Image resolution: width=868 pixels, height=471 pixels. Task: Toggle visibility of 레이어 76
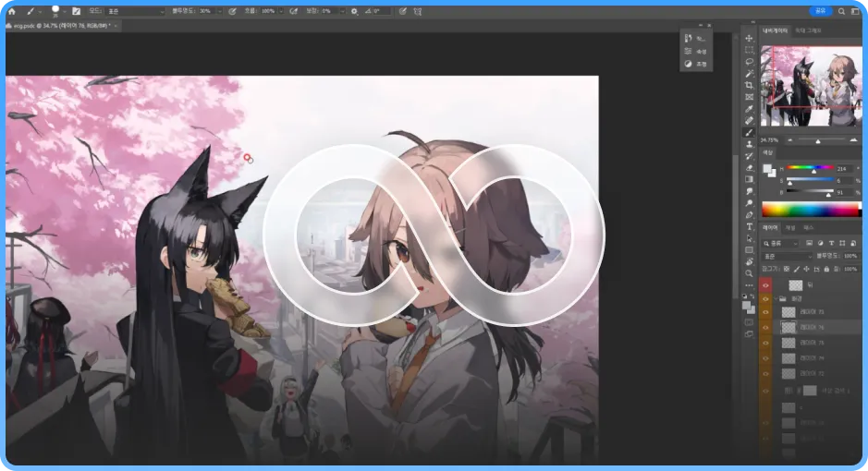(765, 327)
